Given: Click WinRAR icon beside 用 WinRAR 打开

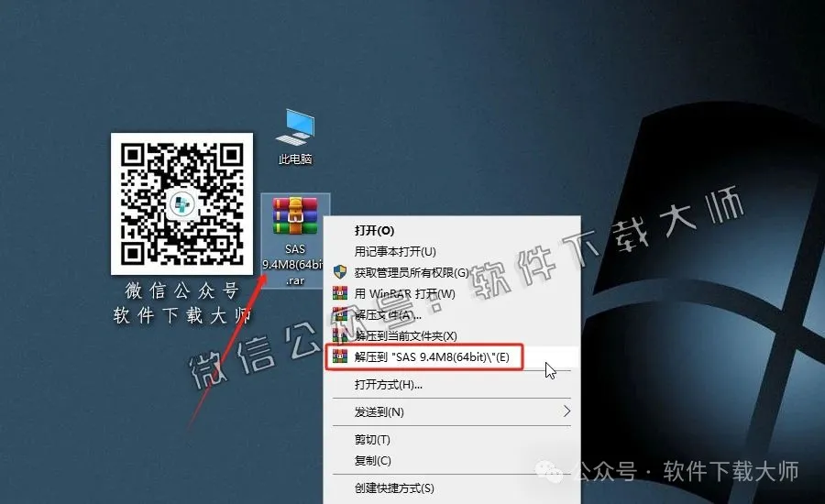Looking at the screenshot, I should click(340, 293).
